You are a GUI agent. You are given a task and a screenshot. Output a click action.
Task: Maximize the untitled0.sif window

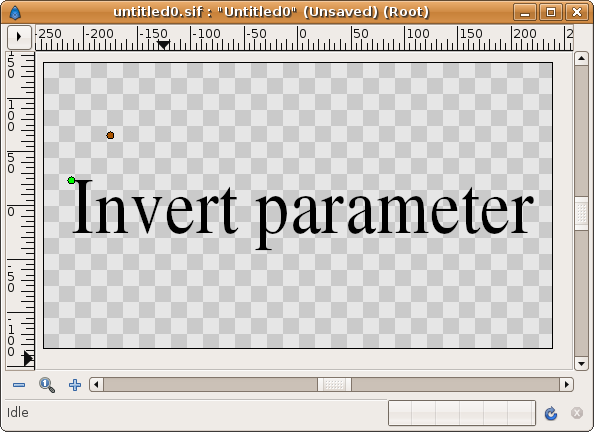pos(551,13)
